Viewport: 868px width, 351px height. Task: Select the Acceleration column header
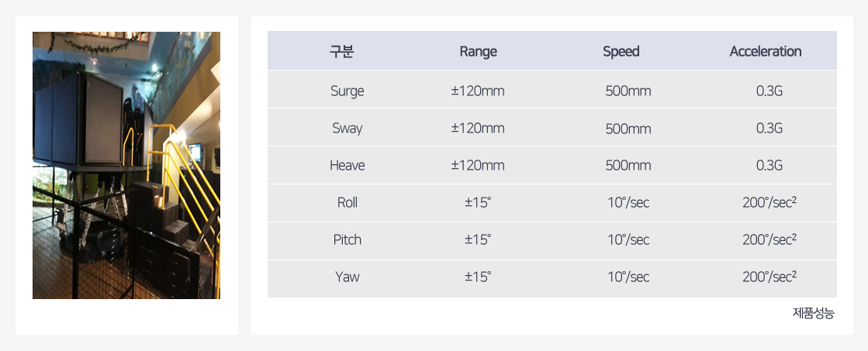766,52
